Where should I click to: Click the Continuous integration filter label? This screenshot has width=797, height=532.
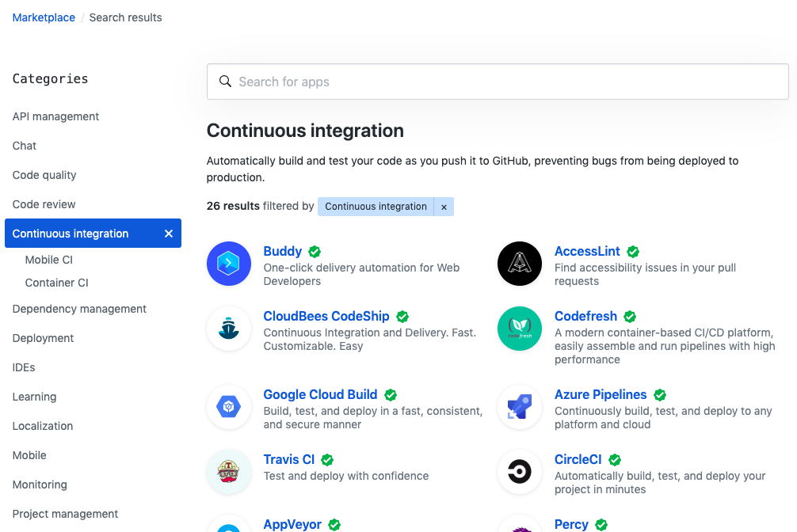pyautogui.click(x=376, y=207)
